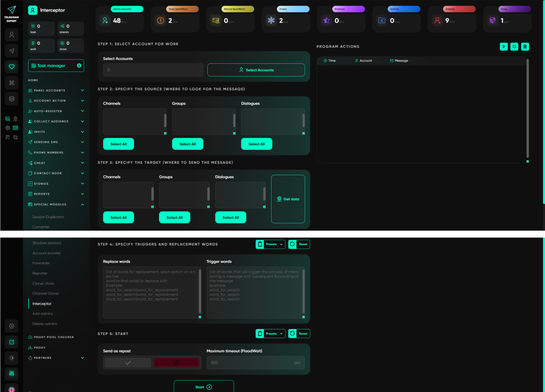Click the Maximum timeout FloodWait field
This screenshot has width=545, height=392.
coord(256,363)
